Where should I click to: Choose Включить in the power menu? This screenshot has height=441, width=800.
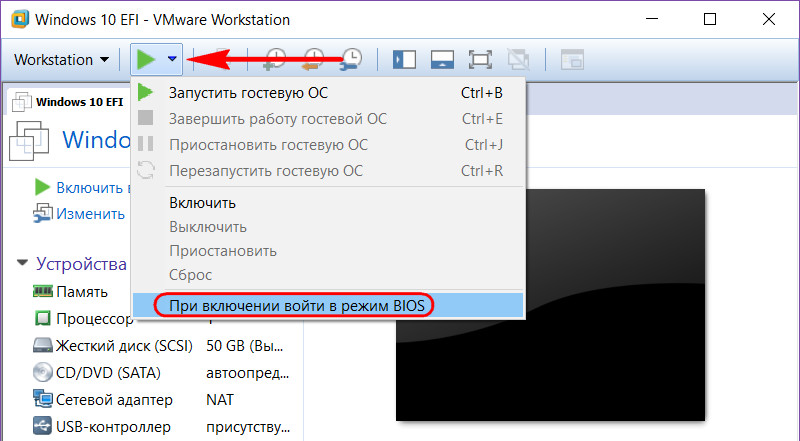tap(328, 203)
